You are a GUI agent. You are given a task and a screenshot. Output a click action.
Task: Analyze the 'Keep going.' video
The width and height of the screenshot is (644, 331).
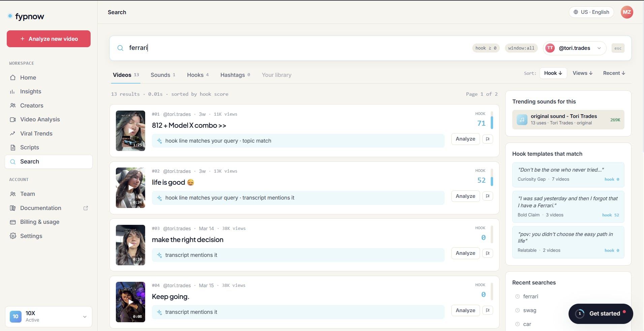point(465,310)
